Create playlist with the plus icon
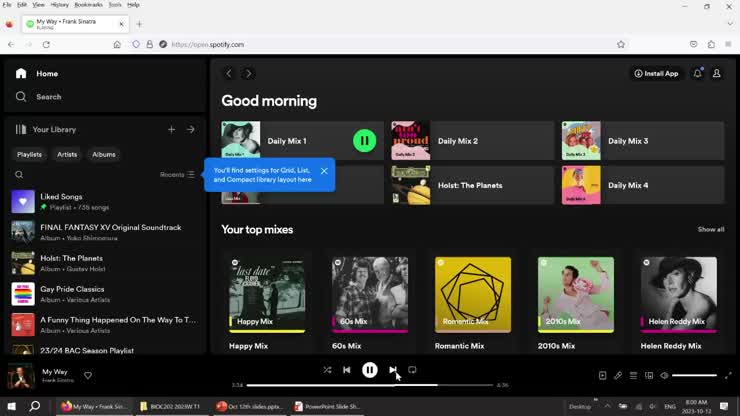The image size is (740, 416). pyautogui.click(x=171, y=129)
